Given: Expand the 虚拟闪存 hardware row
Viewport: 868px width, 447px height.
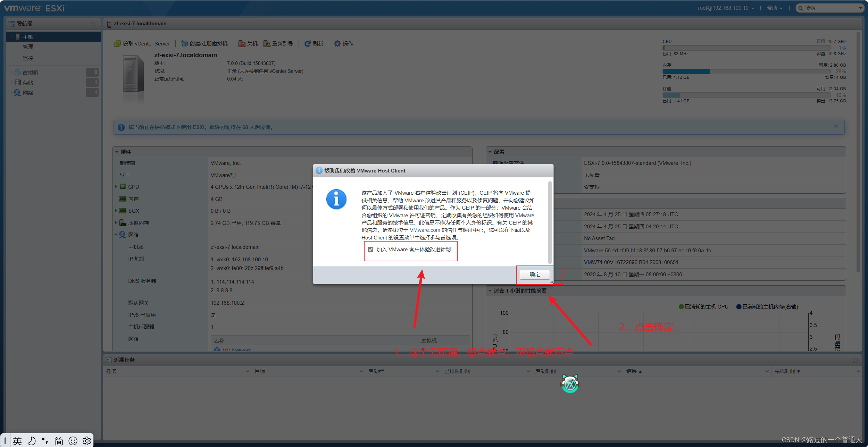Looking at the screenshot, I should pyautogui.click(x=116, y=223).
